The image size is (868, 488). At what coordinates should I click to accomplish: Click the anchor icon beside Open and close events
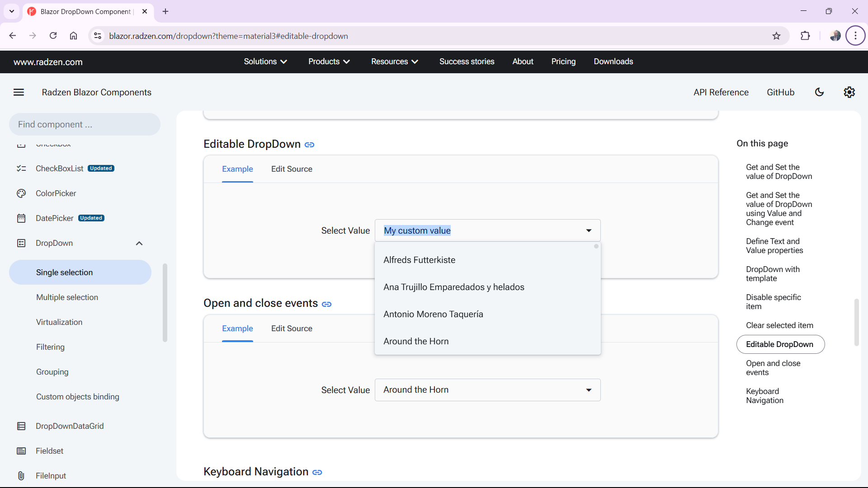pyautogui.click(x=326, y=304)
